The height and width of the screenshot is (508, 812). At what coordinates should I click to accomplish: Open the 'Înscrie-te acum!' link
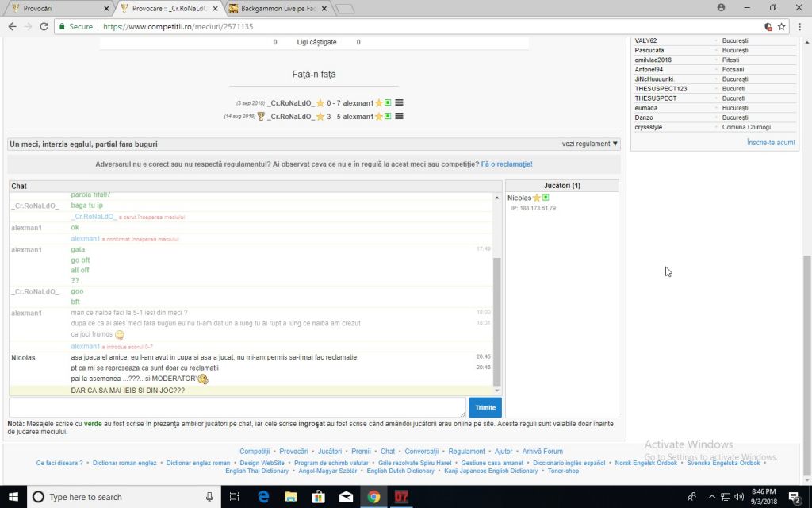770,143
